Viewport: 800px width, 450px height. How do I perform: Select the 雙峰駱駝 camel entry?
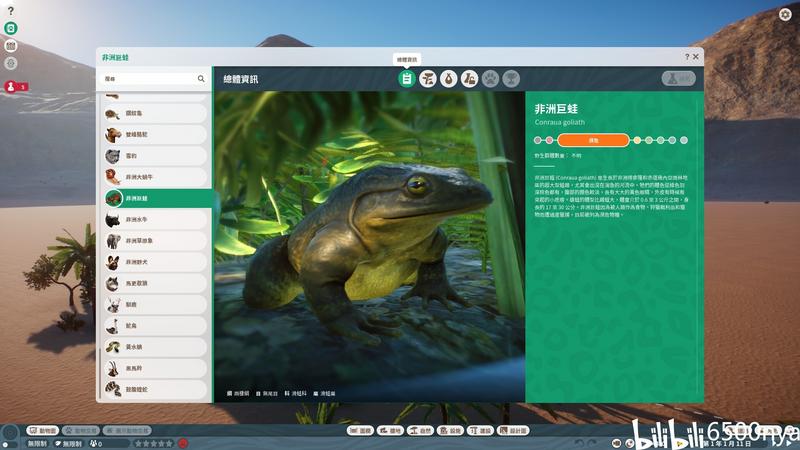156,135
